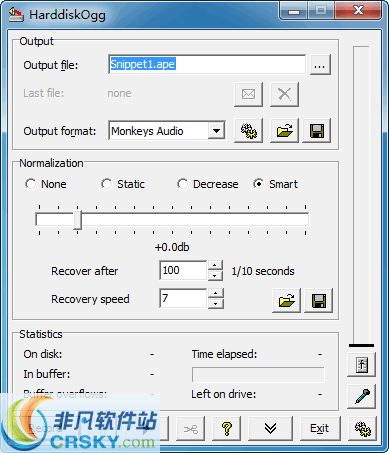Increase Recover after with the up arrow
Image resolution: width=389 pixels, height=453 pixels.
(x=215, y=265)
